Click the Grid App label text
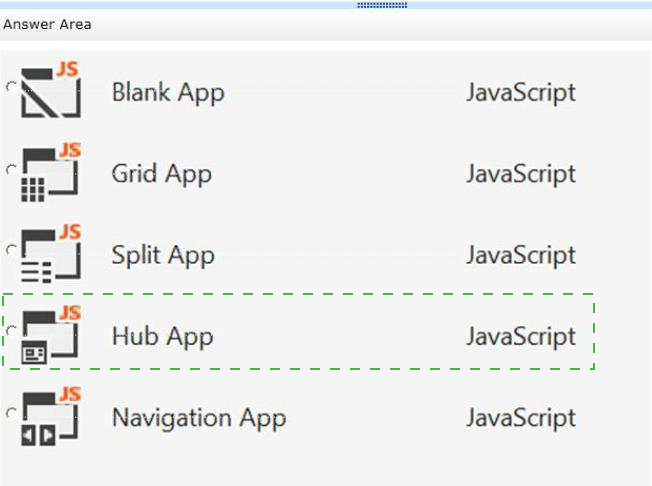652x486 pixels. (162, 174)
